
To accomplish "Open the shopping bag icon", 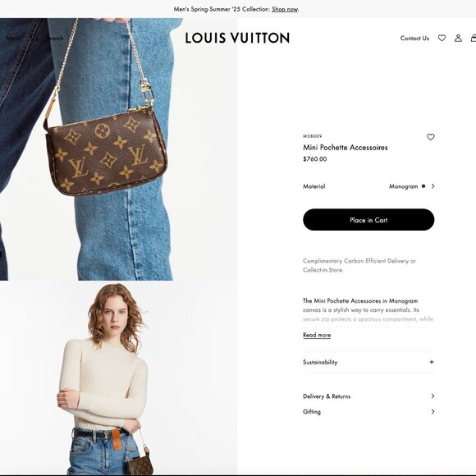I will [x=474, y=38].
